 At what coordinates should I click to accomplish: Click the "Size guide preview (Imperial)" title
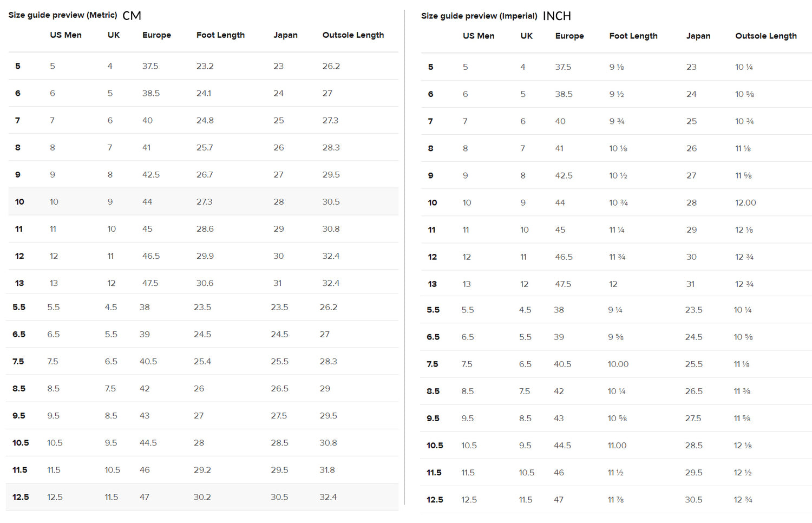click(x=479, y=16)
